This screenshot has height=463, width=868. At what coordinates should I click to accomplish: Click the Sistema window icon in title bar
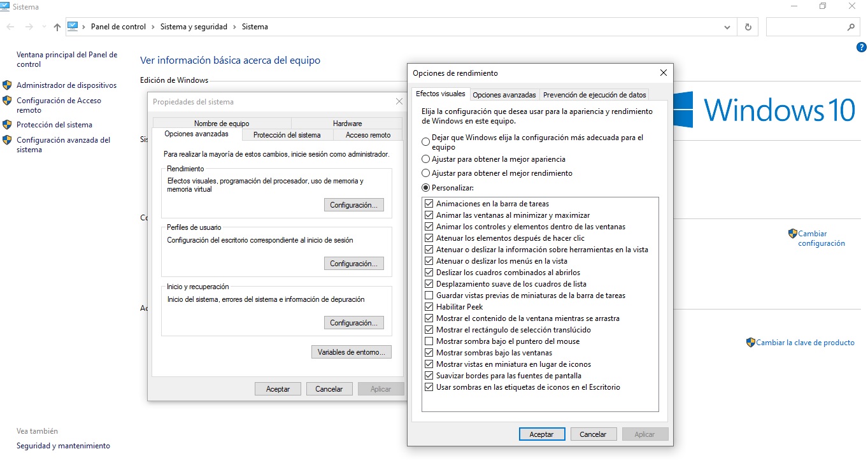[x=5, y=6]
